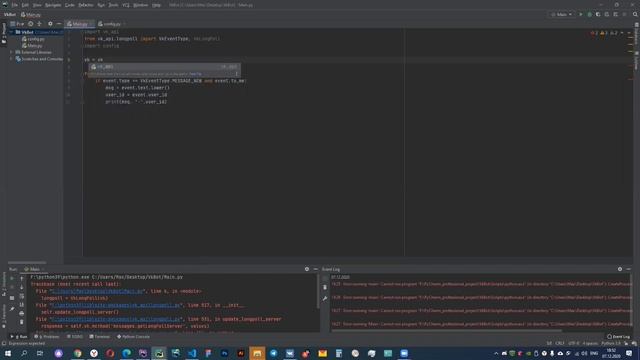The width and height of the screenshot is (640, 360).
Task: Open the Tools menu
Action: pyautogui.click(x=113, y=5)
